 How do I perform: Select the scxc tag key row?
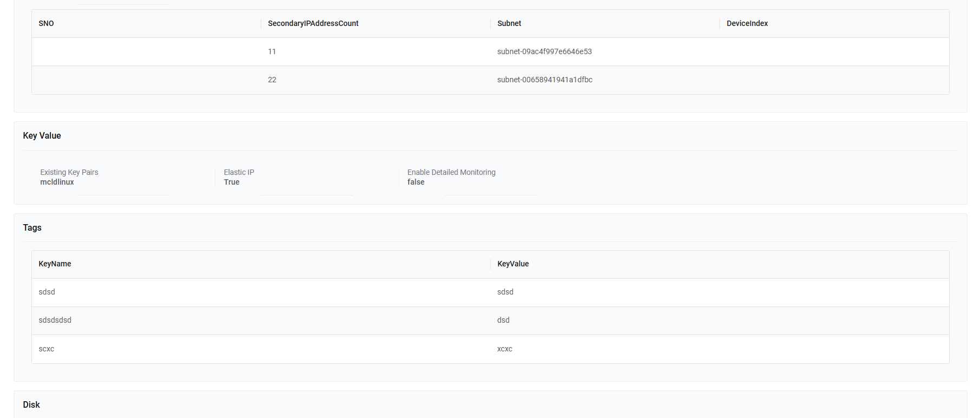[47, 349]
